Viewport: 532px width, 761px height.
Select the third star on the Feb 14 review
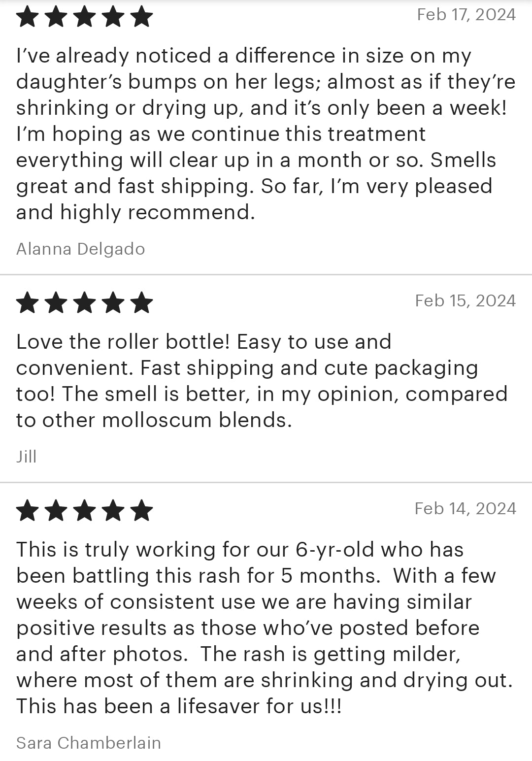tap(84, 510)
